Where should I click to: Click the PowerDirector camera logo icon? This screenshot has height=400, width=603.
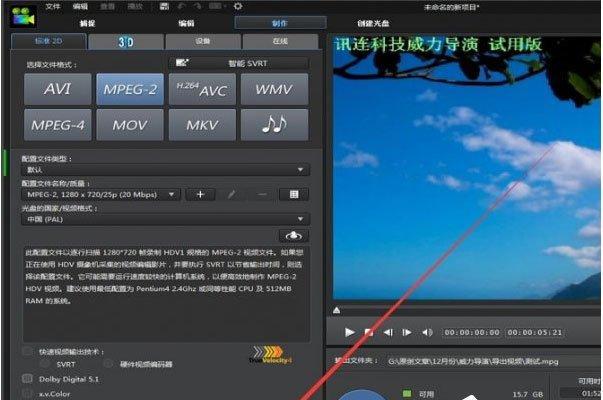[x=23, y=16]
